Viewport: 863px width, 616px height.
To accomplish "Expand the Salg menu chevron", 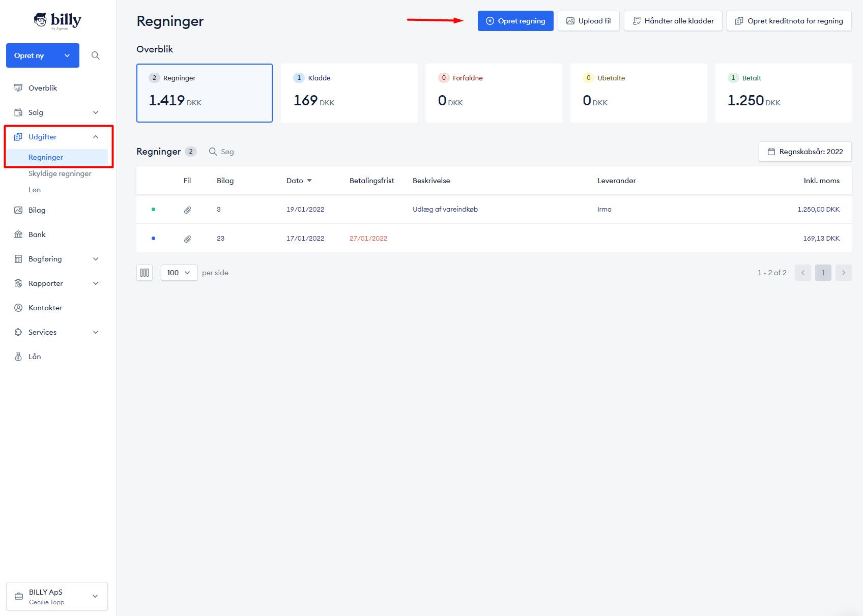I will [96, 112].
